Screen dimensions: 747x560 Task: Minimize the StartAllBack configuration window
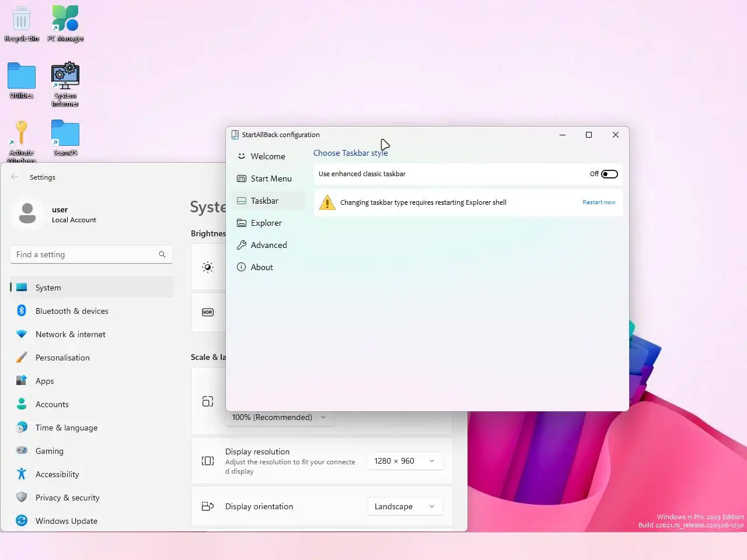[563, 135]
